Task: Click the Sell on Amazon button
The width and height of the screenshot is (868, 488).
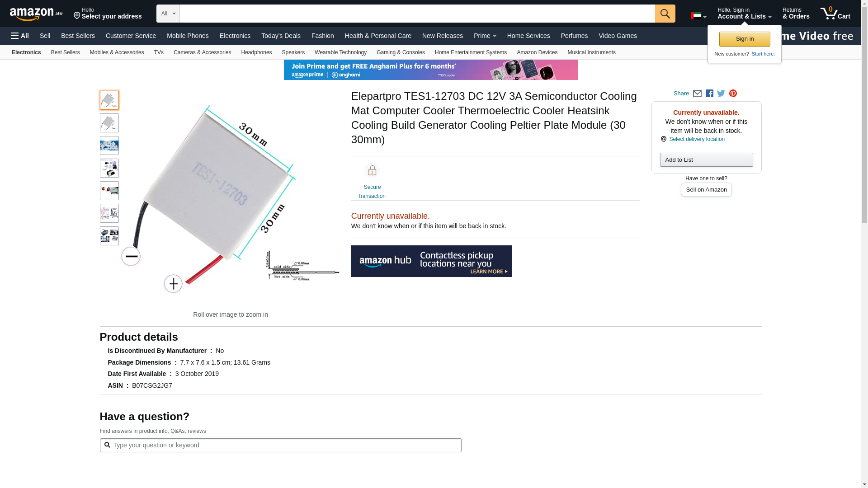Action: pyautogui.click(x=706, y=190)
